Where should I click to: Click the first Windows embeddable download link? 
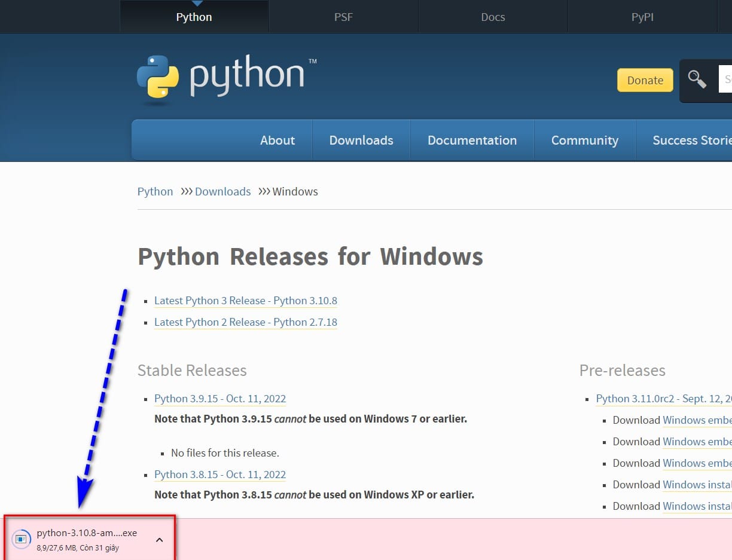tap(697, 420)
